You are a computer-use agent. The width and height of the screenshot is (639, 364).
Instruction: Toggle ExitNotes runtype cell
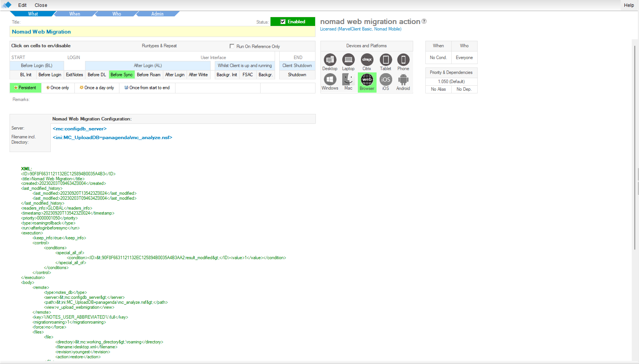74,75
